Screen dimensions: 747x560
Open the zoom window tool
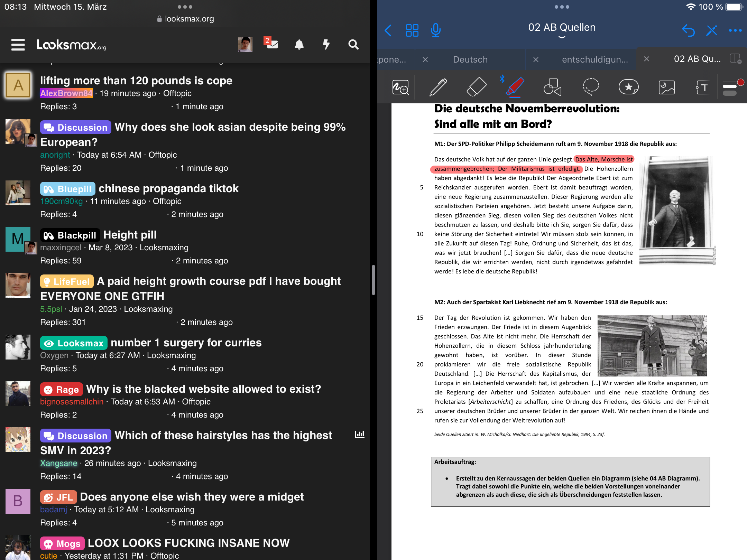[400, 87]
